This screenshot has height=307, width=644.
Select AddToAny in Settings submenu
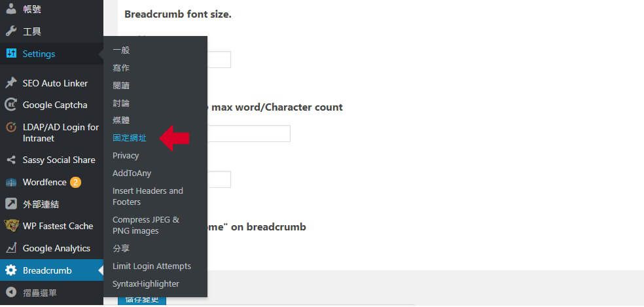tap(132, 173)
